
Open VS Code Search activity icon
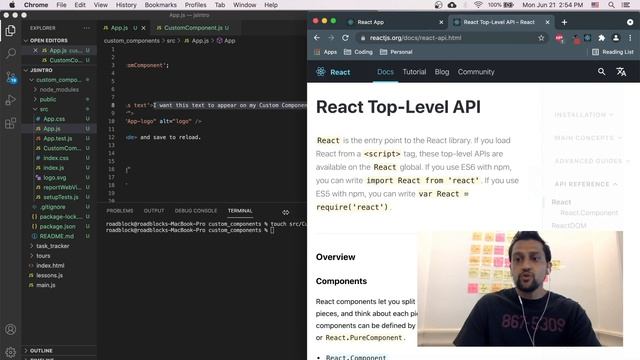click(x=11, y=53)
